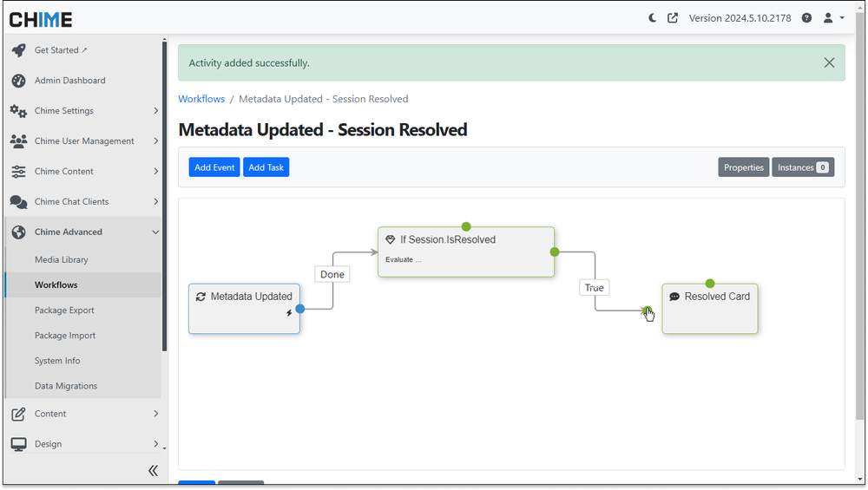Click top green endpoint on If Session.IsResolved
Screen dimensions: 868x490
click(466, 226)
